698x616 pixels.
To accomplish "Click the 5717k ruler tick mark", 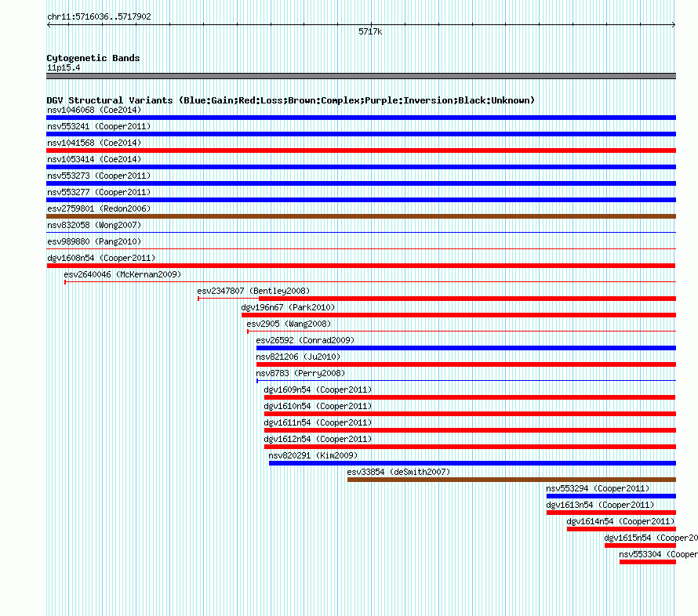I will tap(371, 24).
